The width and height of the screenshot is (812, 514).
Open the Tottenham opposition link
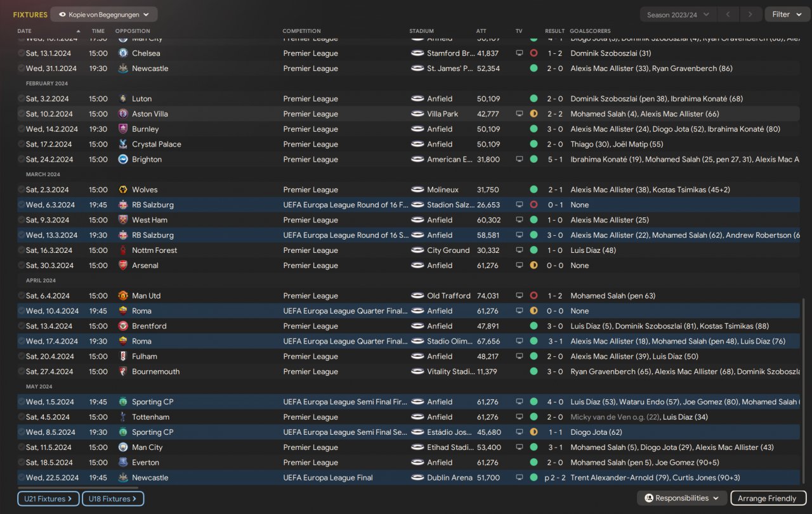pyautogui.click(x=150, y=417)
